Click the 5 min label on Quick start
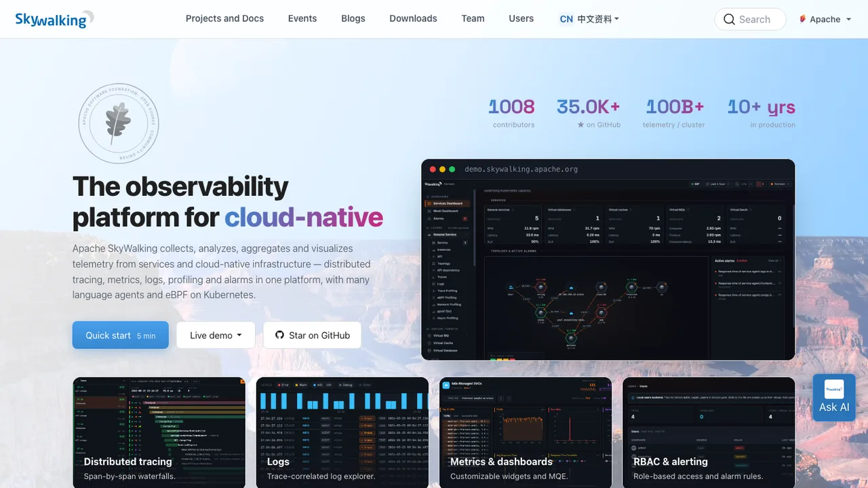The height and width of the screenshot is (488, 868). [146, 336]
